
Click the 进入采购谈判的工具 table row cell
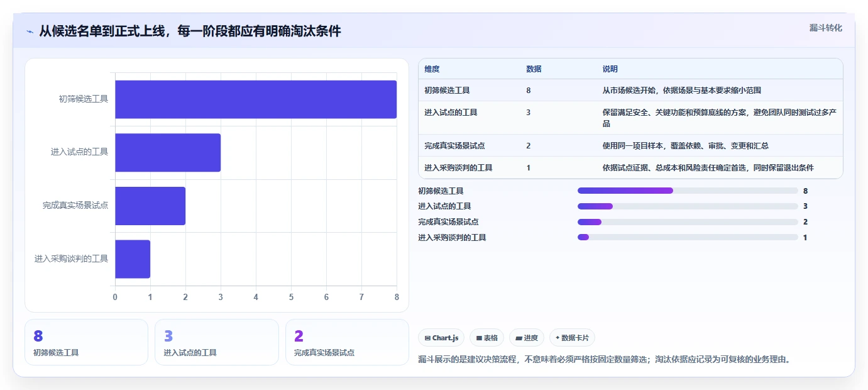pyautogui.click(x=458, y=168)
